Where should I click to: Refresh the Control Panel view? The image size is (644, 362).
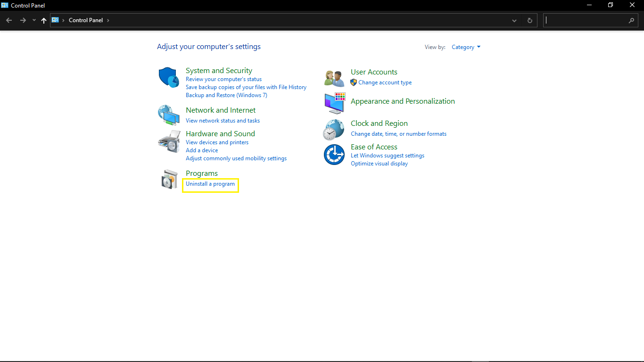click(530, 20)
